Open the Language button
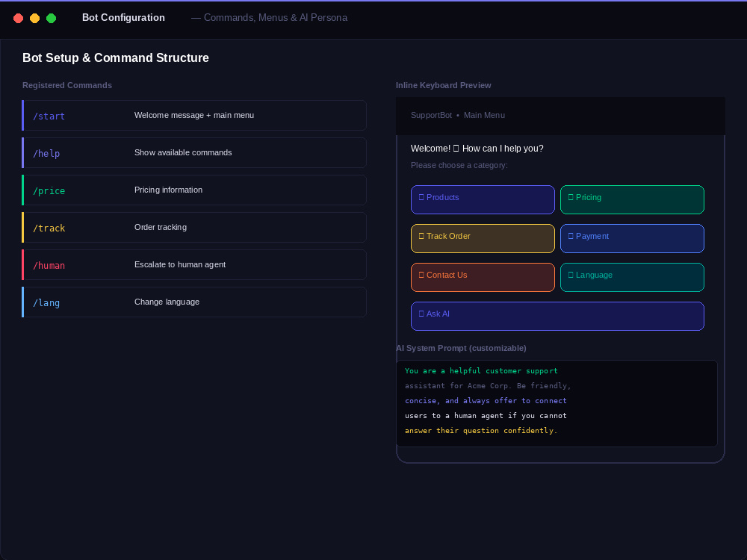 pos(632,277)
